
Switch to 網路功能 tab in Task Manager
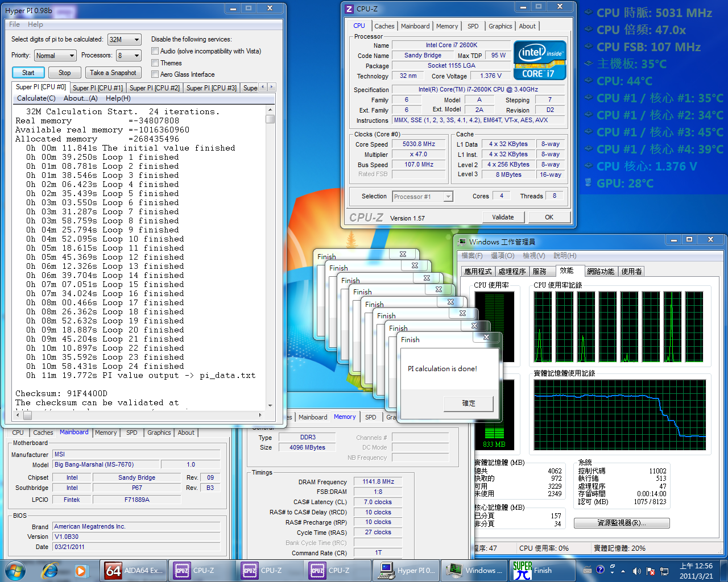(x=601, y=272)
